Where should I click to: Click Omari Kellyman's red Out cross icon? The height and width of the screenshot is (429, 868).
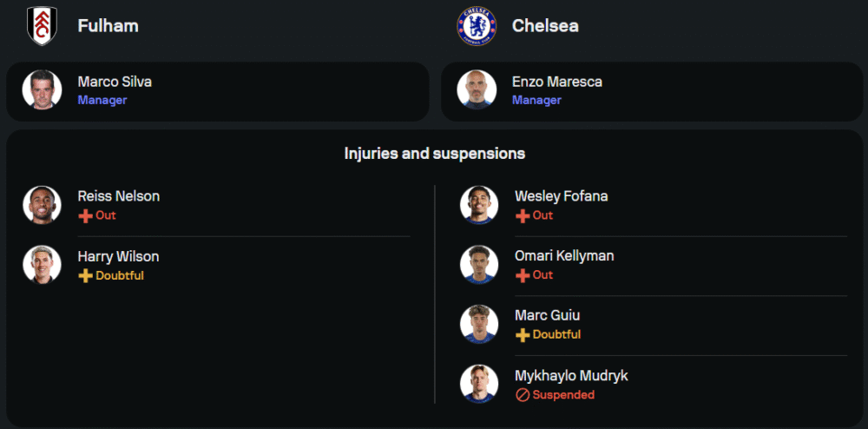click(x=522, y=275)
